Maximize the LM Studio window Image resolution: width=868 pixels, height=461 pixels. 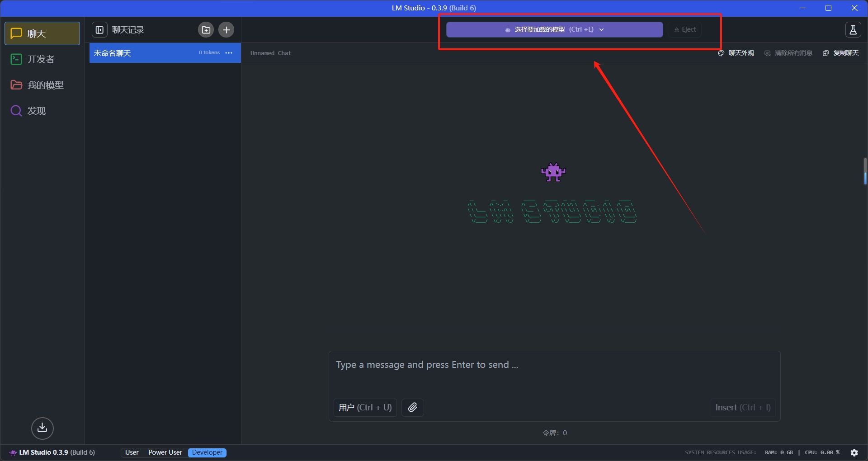[x=828, y=8]
